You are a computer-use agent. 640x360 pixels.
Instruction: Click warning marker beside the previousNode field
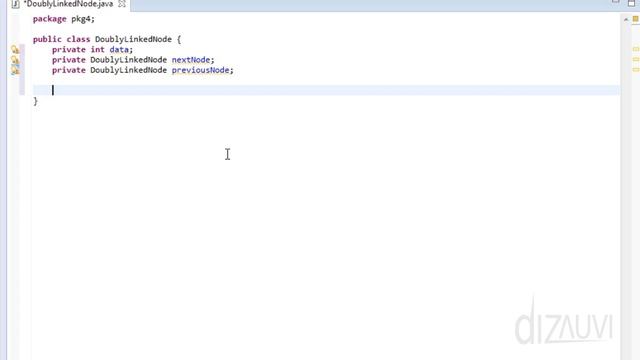(x=15, y=70)
